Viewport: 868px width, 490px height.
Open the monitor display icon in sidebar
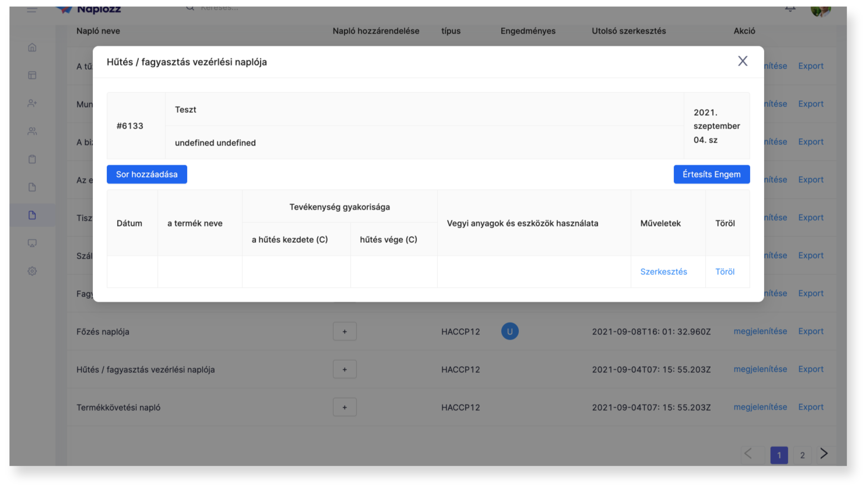[x=32, y=243]
